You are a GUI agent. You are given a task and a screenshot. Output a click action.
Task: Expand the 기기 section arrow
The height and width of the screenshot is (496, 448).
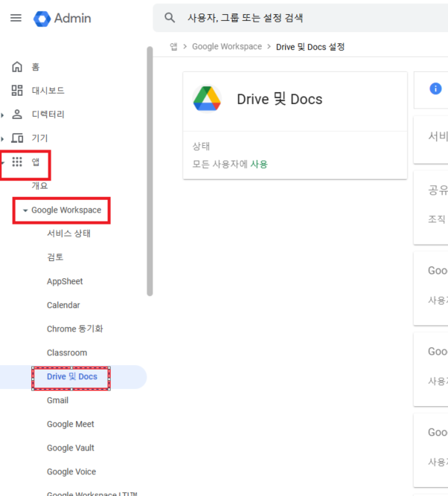pyautogui.click(x=2, y=139)
